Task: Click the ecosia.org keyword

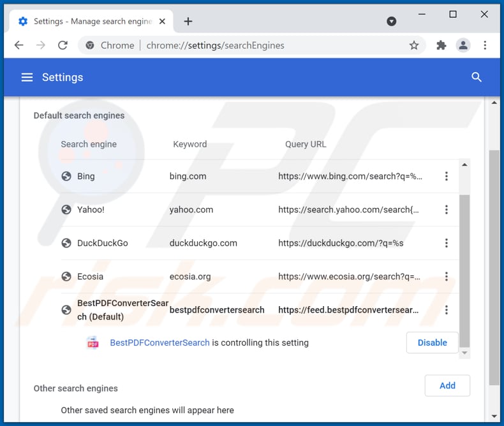Action: 190,276
